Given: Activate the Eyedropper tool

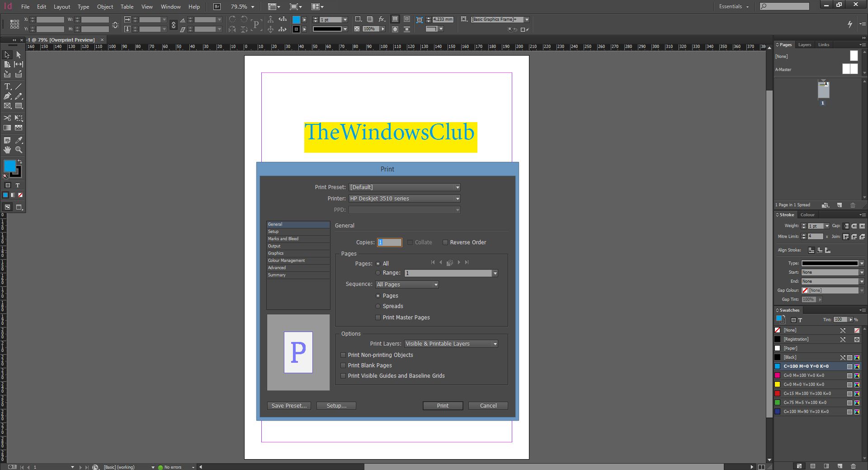Looking at the screenshot, I should click(19, 140).
